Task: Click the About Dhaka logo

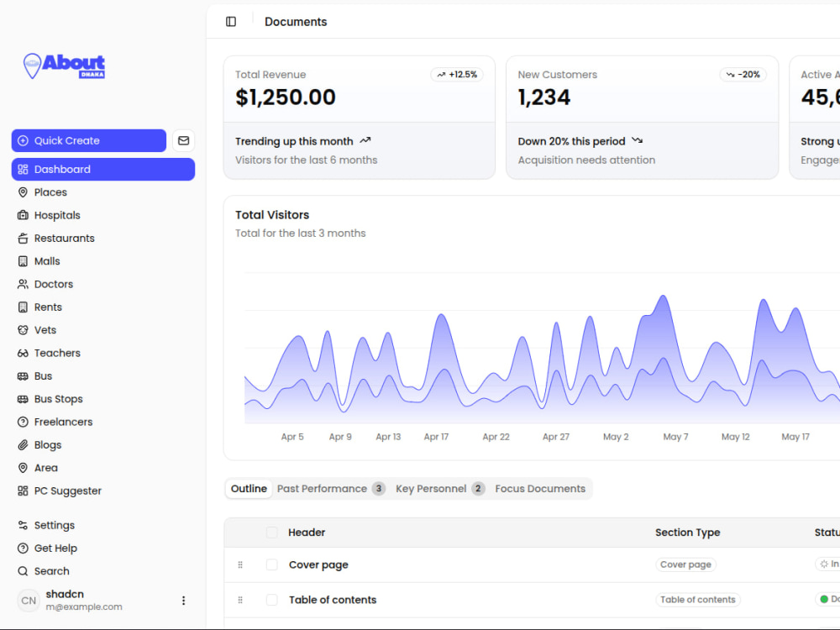Action: (64, 66)
